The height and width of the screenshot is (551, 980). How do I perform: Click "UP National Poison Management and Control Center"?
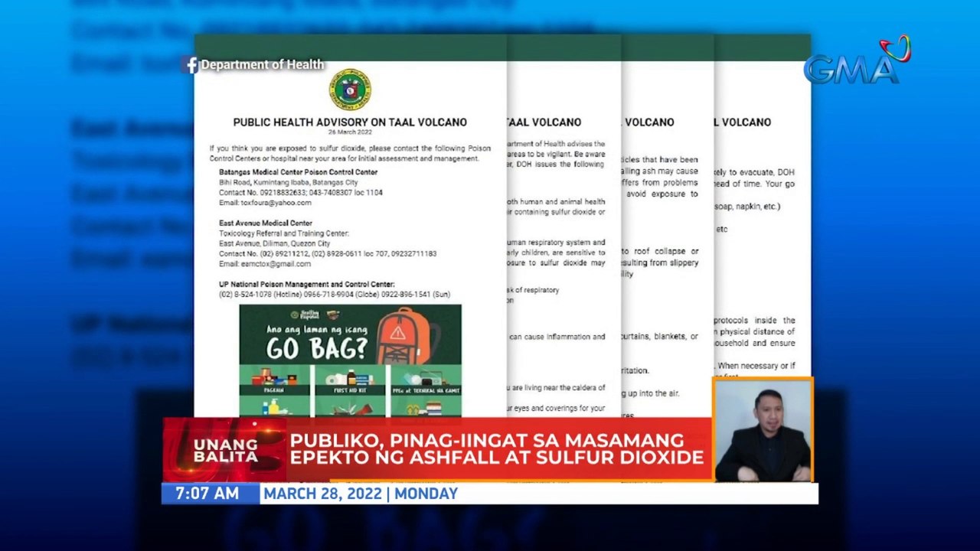(307, 285)
